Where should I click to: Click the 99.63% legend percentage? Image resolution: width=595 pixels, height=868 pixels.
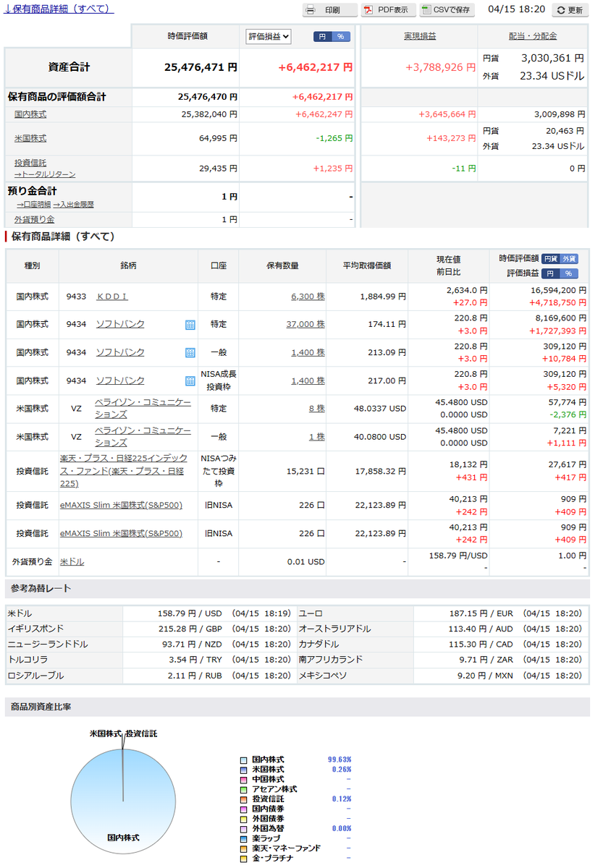[x=339, y=760]
